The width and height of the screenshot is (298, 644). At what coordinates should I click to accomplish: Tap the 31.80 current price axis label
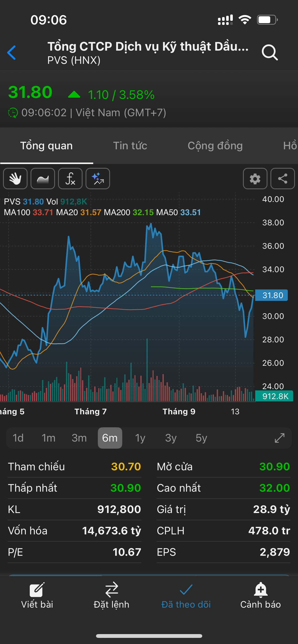[x=272, y=295]
